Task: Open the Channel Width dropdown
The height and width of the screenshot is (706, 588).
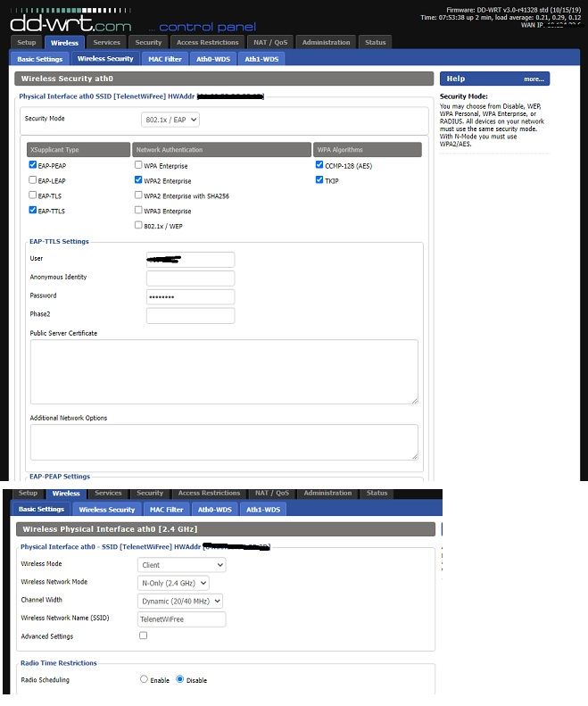Action: click(180, 601)
